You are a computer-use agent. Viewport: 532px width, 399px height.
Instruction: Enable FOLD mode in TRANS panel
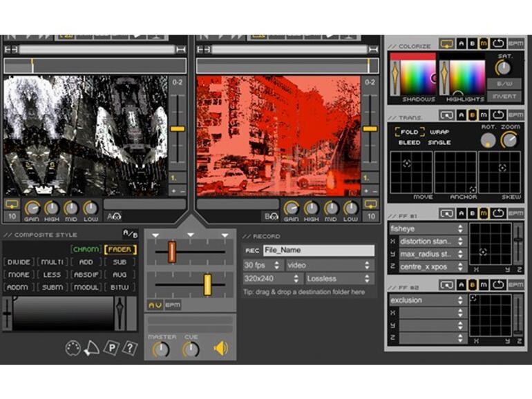point(410,132)
